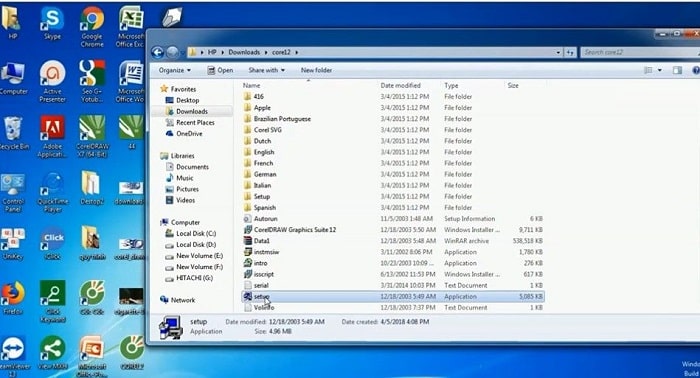
Task: Launch Google Chrome from the desktop
Action: coord(92,28)
